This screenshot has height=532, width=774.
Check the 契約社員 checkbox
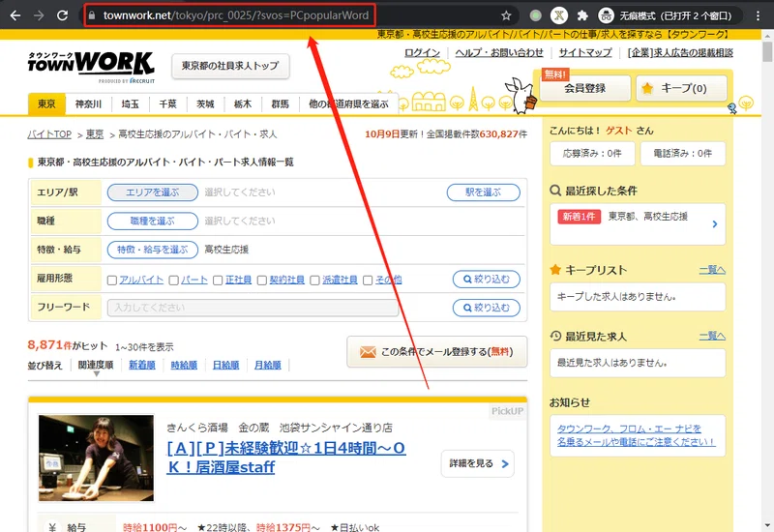(262, 281)
